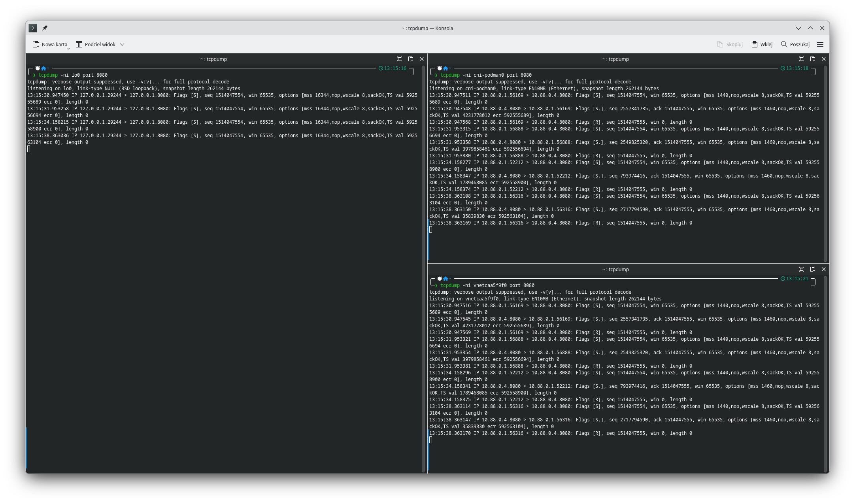The width and height of the screenshot is (855, 504).
Task: Click the left pane title '~ : tcpdump'
Action: (x=213, y=59)
